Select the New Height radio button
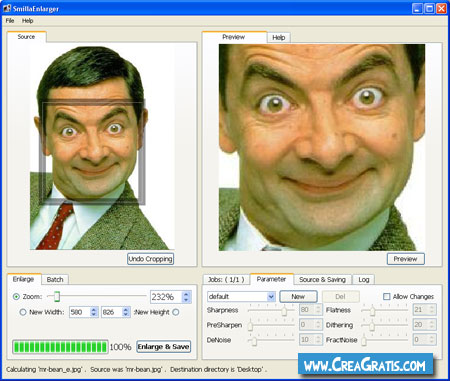450x381 pixels. pyautogui.click(x=176, y=312)
